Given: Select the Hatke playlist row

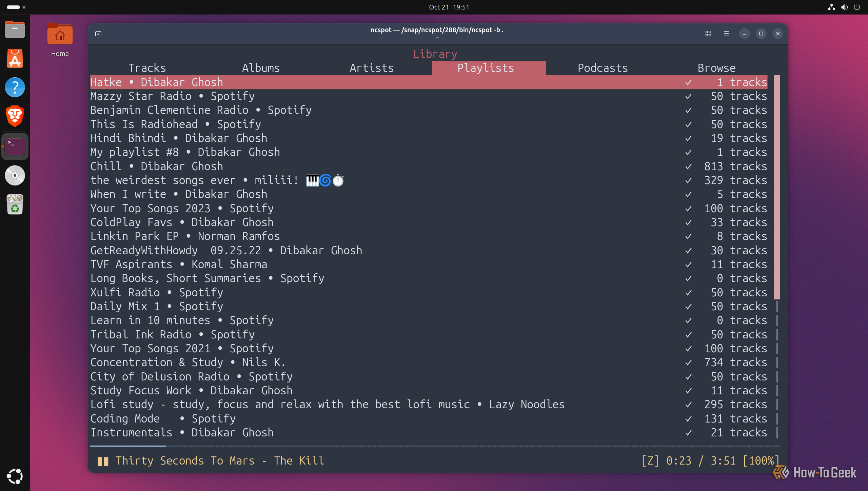Looking at the screenshot, I should (429, 82).
